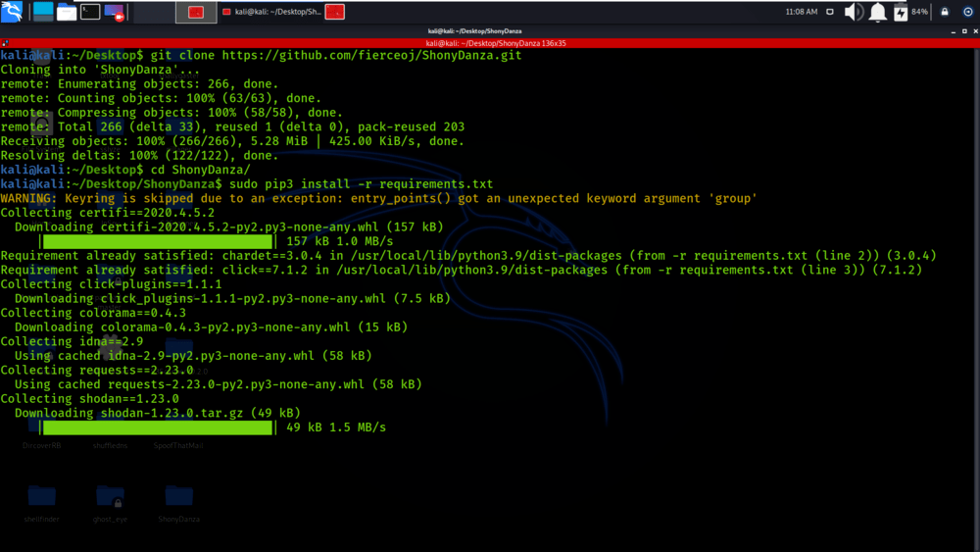Maximize the ShonyDanza terminal window

pos(964,31)
